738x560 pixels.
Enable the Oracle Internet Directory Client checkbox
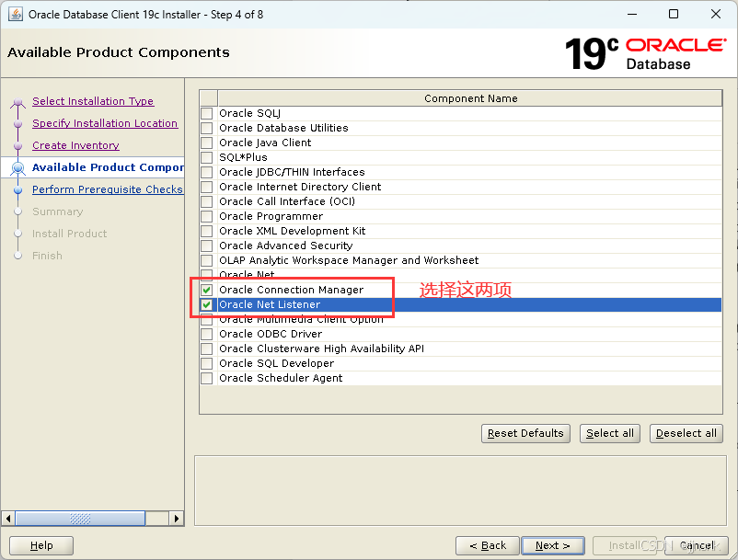[x=207, y=187]
